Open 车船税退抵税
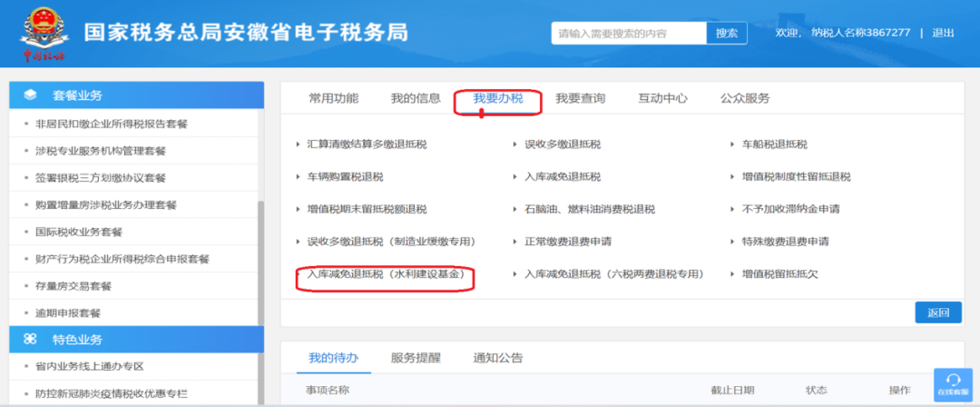The width and height of the screenshot is (980, 407). [774, 144]
